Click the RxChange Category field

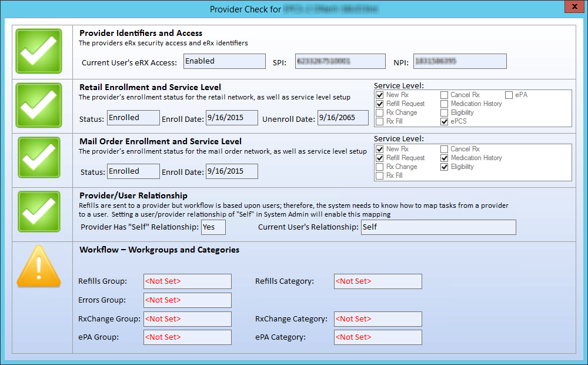click(x=378, y=319)
